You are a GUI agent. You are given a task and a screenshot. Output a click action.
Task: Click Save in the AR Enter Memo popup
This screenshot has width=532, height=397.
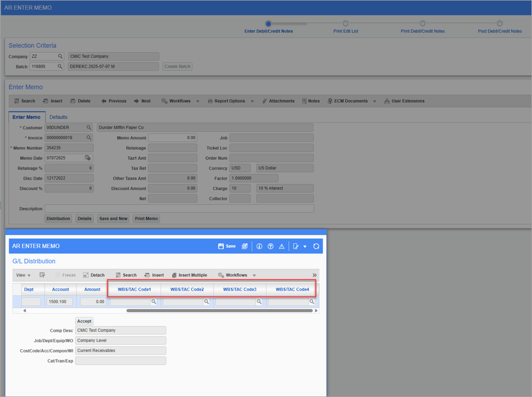pyautogui.click(x=226, y=247)
